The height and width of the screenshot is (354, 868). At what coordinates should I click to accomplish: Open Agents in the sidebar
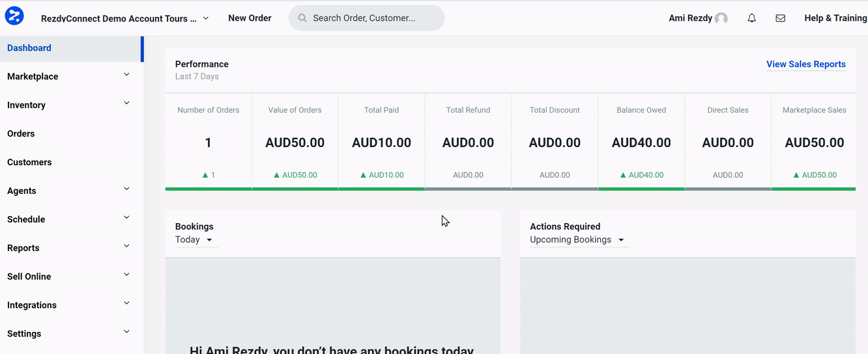point(22,191)
